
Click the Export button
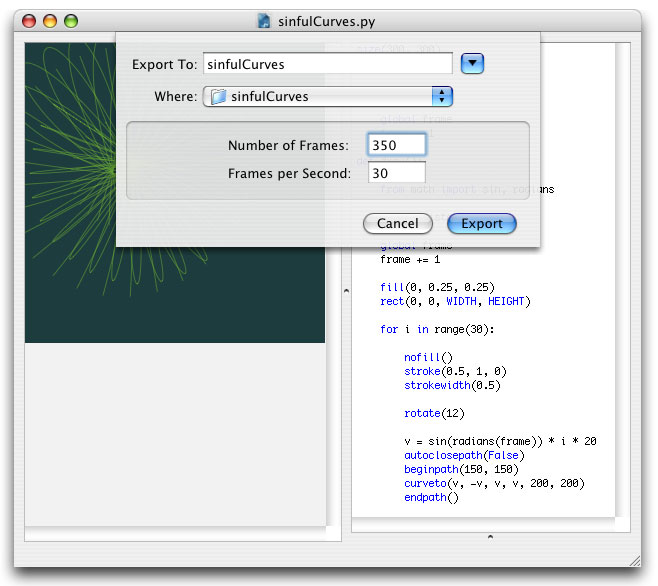pos(482,223)
